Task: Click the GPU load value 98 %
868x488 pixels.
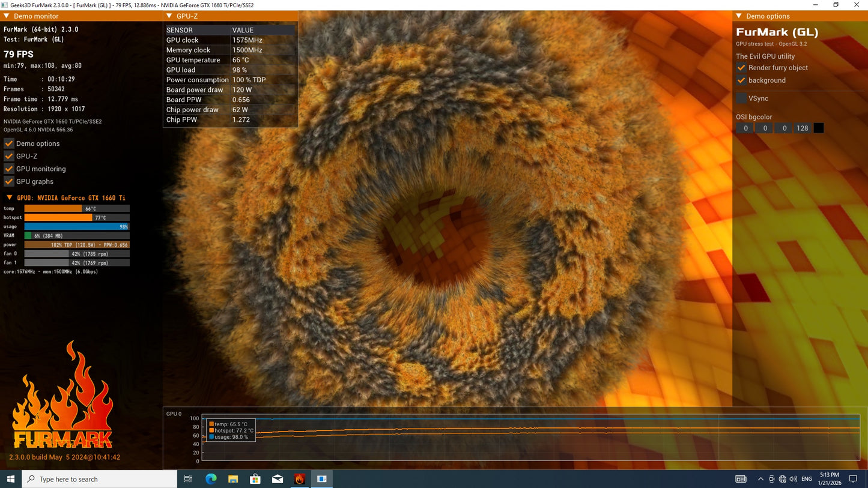Action: coord(240,70)
